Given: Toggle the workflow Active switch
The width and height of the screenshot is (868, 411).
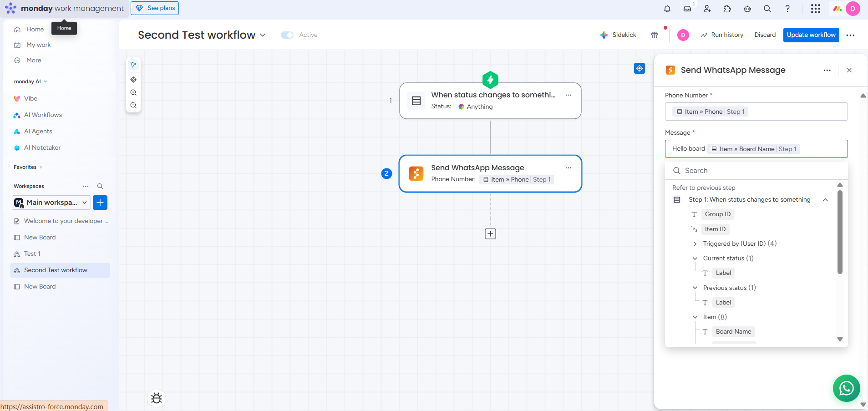Looking at the screenshot, I should 287,35.
